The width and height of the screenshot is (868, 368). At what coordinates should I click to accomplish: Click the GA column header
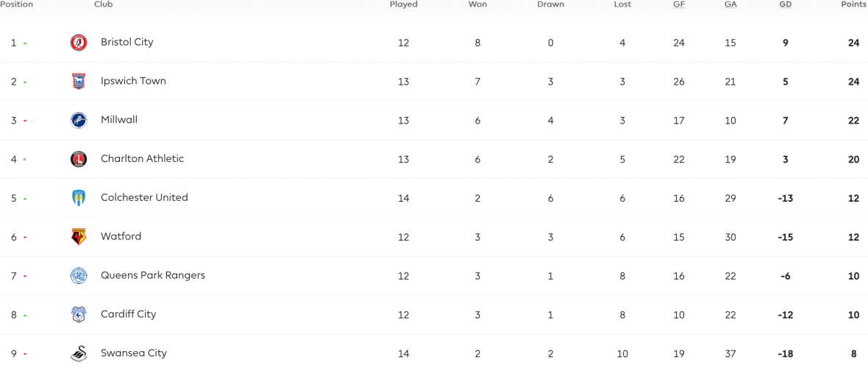730,4
